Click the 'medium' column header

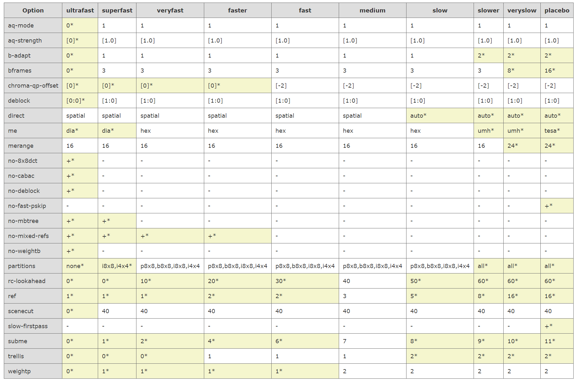click(372, 11)
